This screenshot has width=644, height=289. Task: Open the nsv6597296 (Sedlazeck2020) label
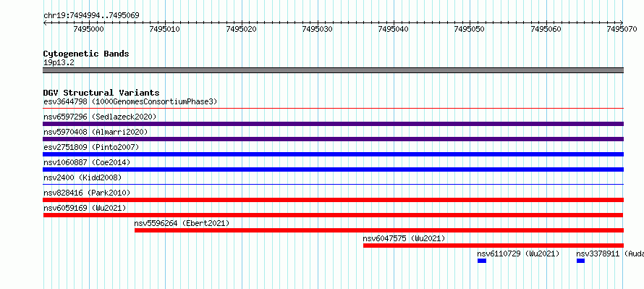tap(100, 117)
